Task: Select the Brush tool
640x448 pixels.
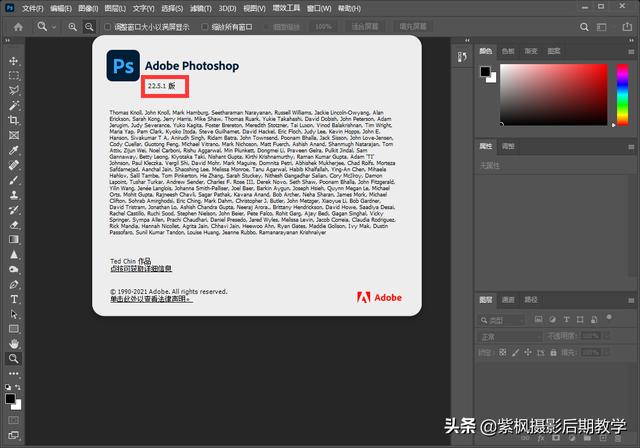Action: 13,180
